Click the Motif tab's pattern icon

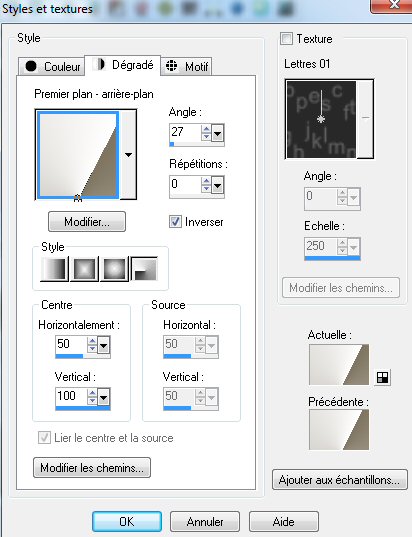(172, 65)
